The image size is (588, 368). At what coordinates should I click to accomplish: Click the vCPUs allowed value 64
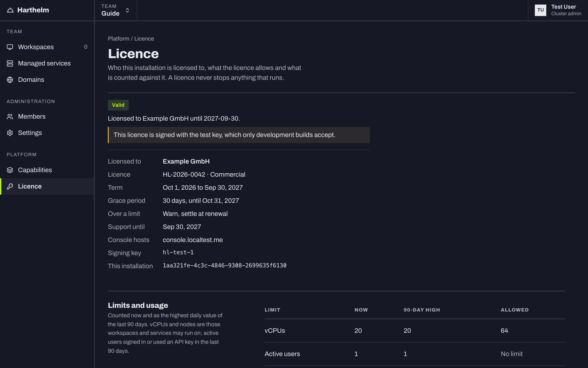pos(504,331)
